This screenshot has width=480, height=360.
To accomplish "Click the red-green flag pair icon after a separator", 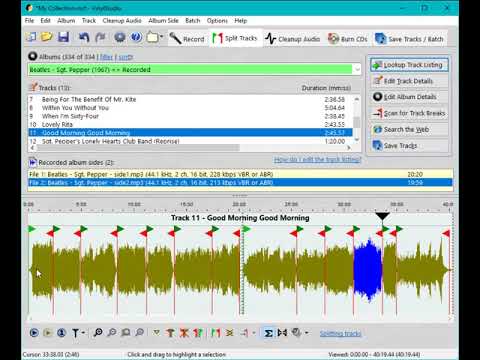I will [x=216, y=333].
